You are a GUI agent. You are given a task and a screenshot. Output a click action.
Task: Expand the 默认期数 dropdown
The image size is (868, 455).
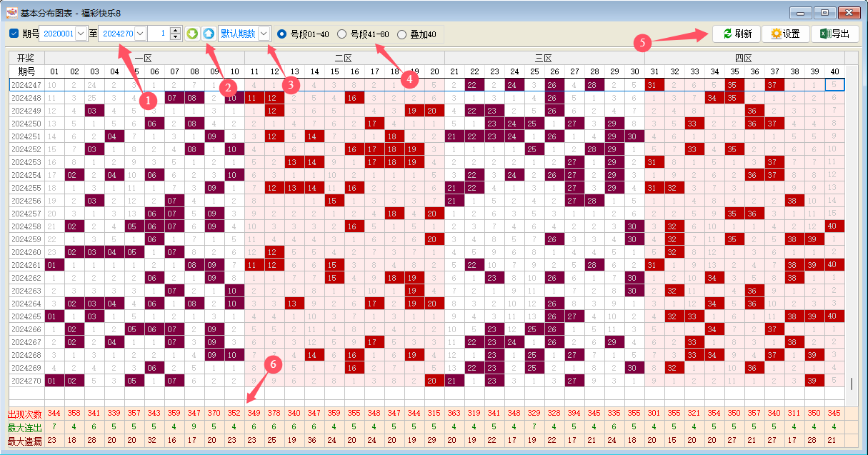264,34
